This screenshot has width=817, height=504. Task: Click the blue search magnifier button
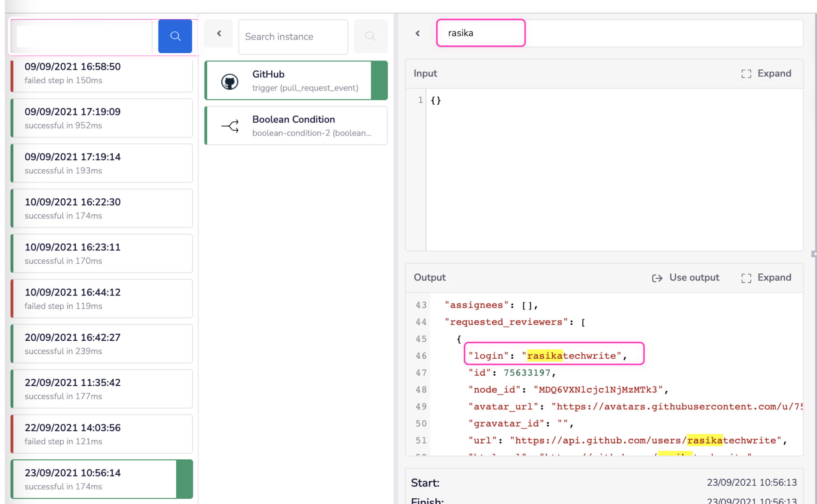click(175, 36)
